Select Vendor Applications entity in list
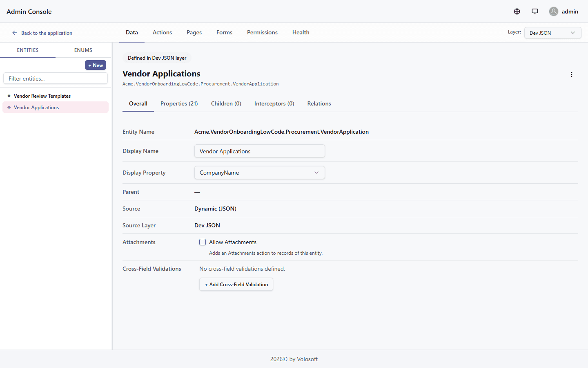Viewport: 588px width, 368px height. click(56, 107)
